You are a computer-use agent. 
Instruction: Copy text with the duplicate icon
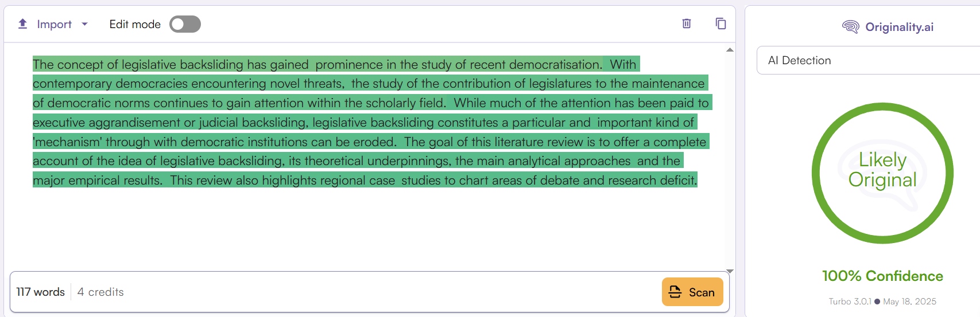tap(721, 24)
